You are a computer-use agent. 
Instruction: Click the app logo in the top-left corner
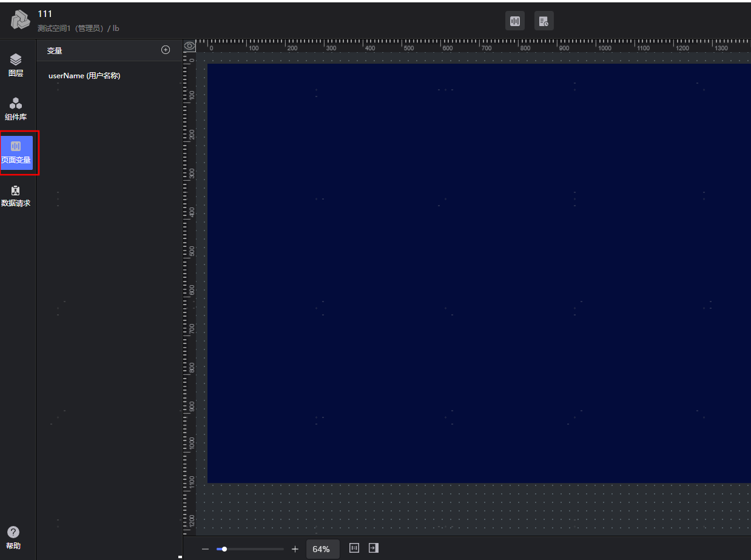point(20,20)
